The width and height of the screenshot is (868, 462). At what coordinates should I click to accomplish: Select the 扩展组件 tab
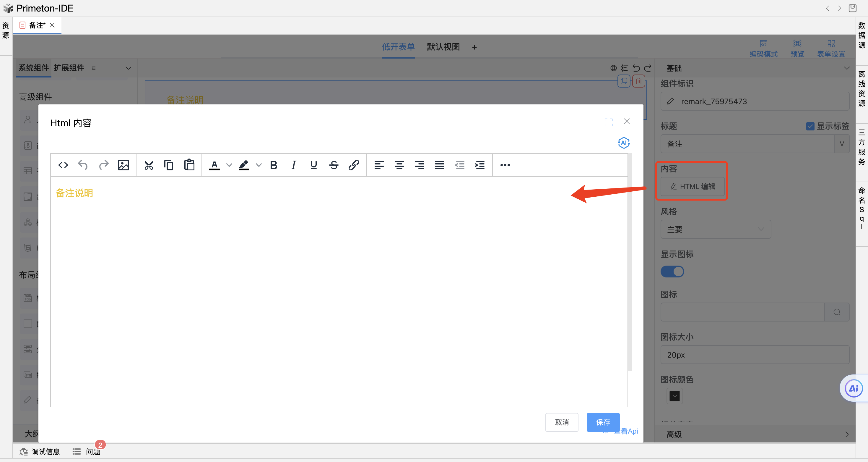[x=69, y=68]
